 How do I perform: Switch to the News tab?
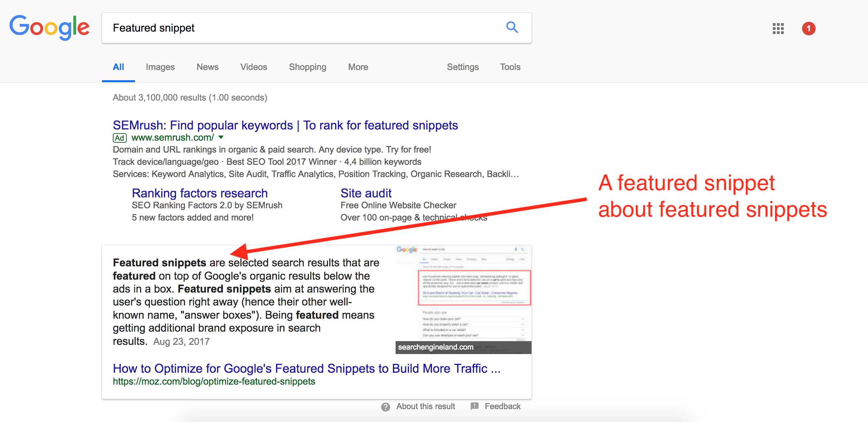tap(207, 67)
